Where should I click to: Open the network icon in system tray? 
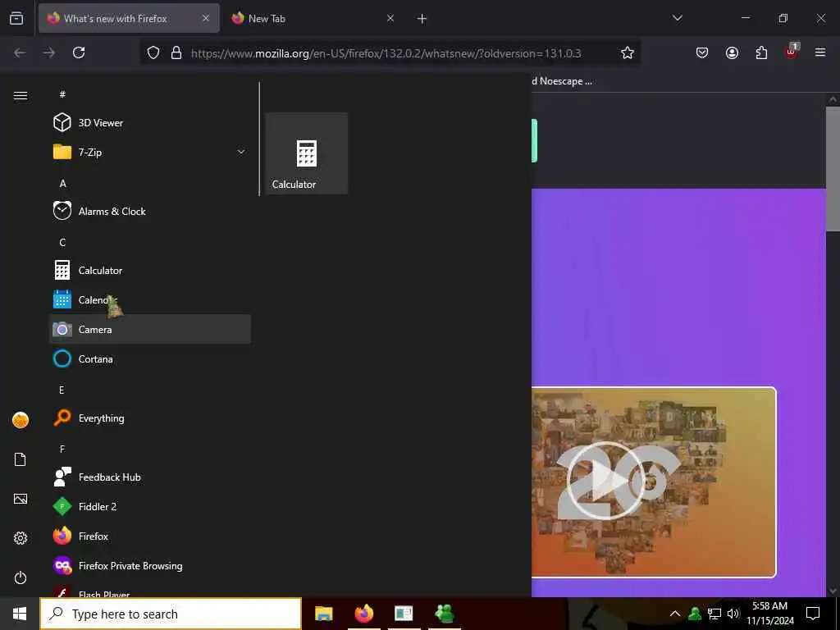pos(714,614)
